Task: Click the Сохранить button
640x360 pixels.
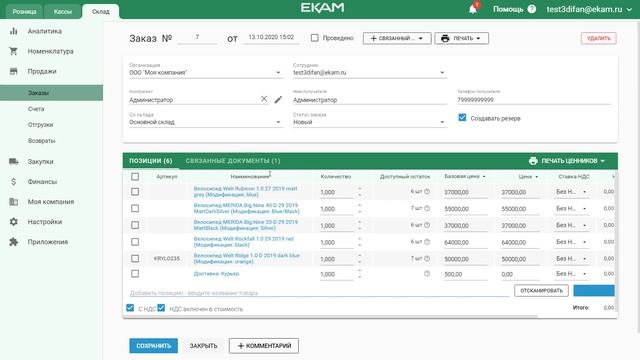Action: (x=153, y=346)
